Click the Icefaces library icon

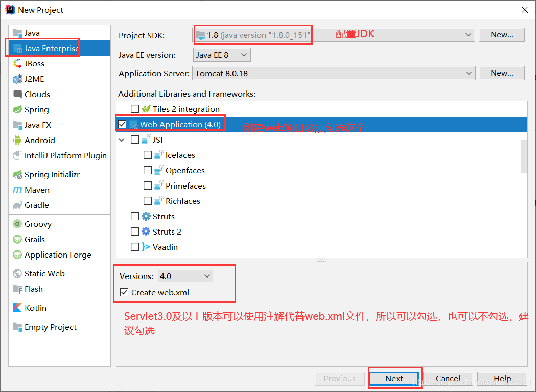(158, 155)
